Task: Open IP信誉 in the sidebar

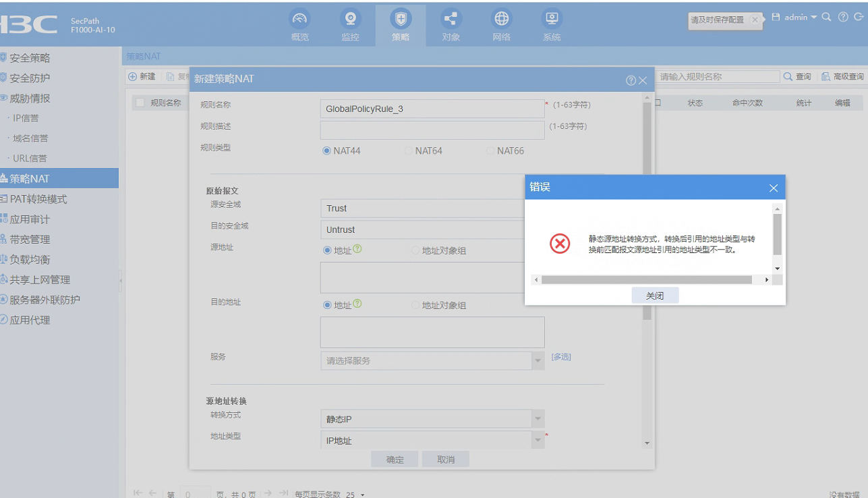Action: (26, 119)
